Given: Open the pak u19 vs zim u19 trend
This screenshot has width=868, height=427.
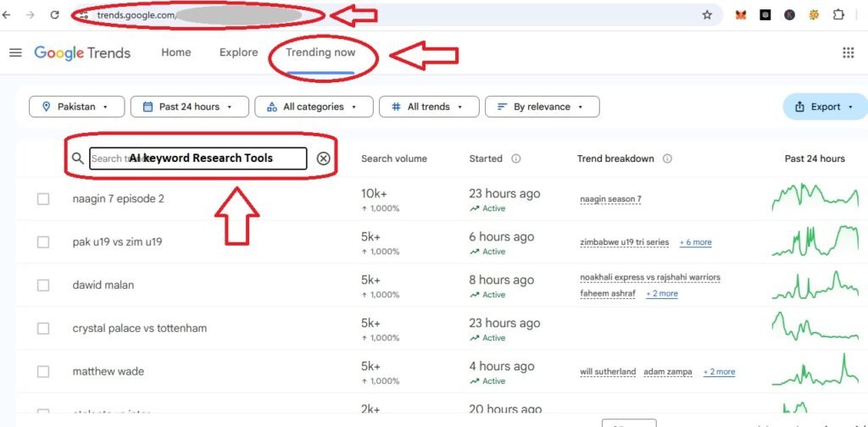Looking at the screenshot, I should 117,241.
